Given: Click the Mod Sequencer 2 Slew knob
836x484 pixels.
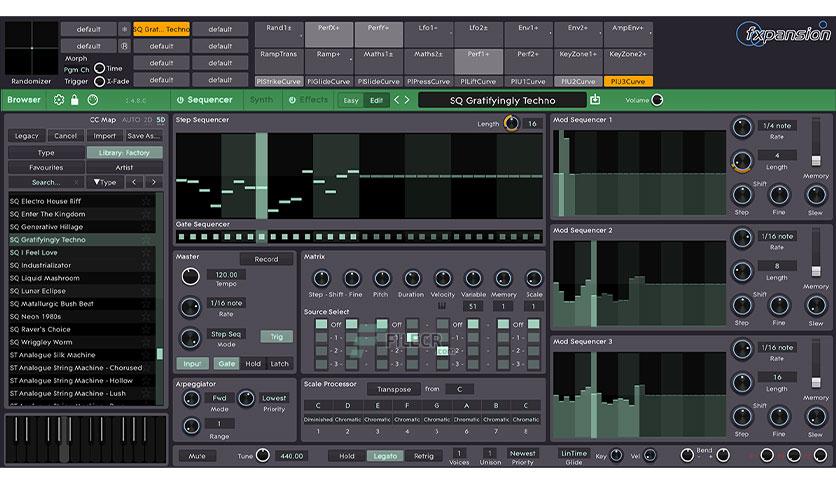Looking at the screenshot, I should point(816,305).
